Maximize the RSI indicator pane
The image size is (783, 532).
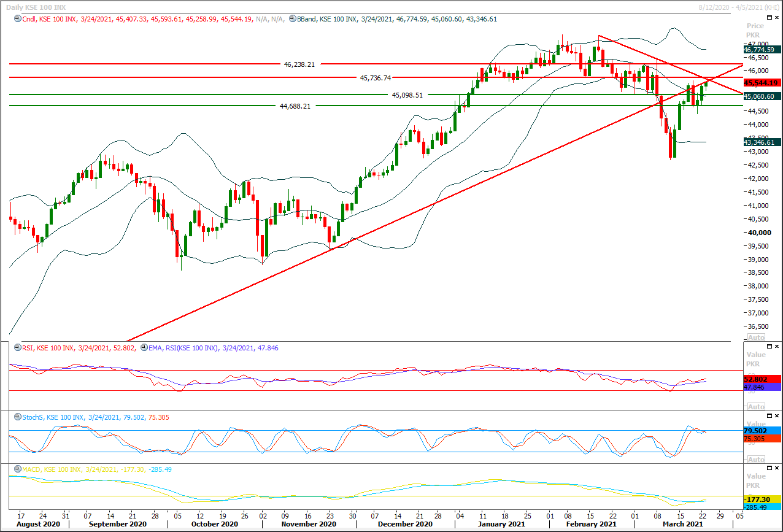click(769, 347)
